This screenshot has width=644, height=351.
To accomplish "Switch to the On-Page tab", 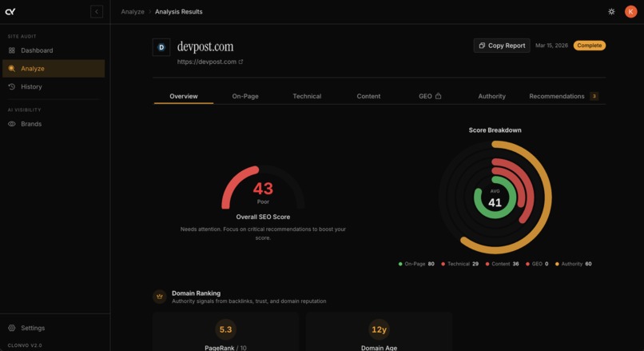I will [245, 96].
